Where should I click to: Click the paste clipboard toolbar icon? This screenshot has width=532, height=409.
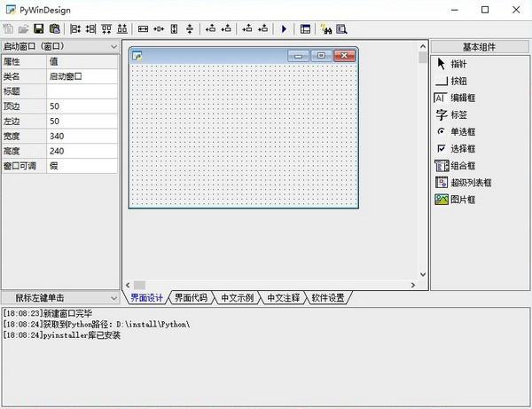click(55, 29)
